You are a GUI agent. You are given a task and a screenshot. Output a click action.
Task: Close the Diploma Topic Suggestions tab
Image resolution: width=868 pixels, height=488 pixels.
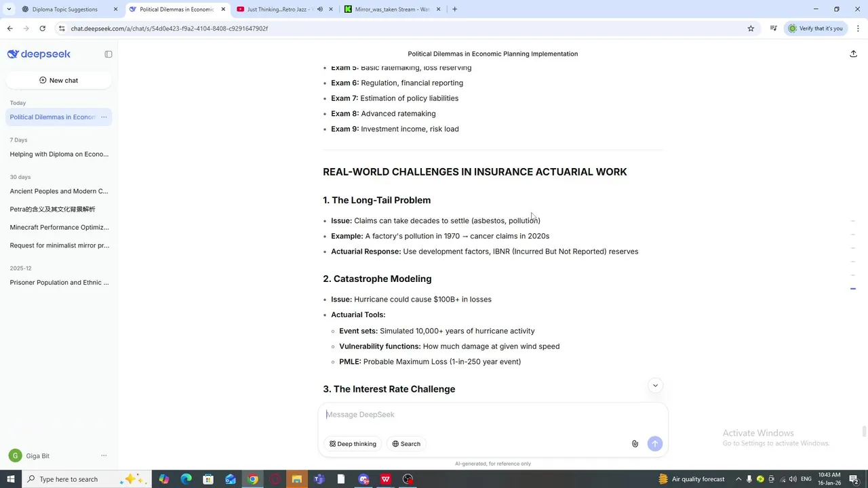tap(115, 9)
